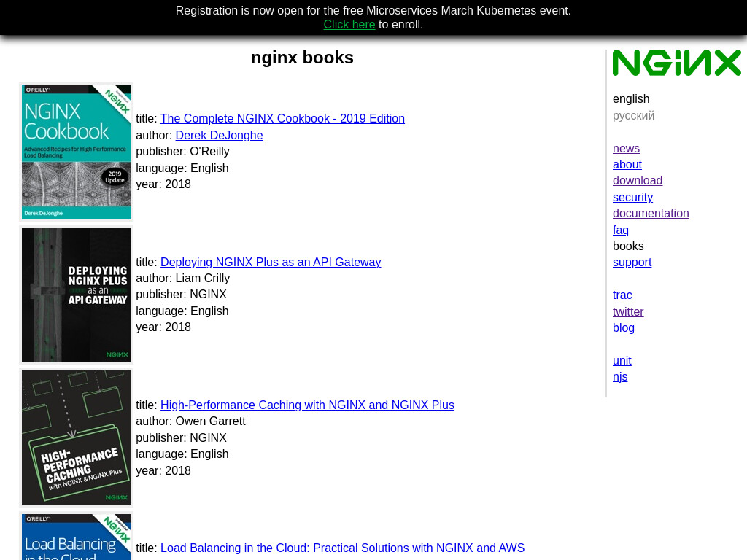The width and height of the screenshot is (747, 560).
Task: Open the unit link
Action: [x=622, y=360]
